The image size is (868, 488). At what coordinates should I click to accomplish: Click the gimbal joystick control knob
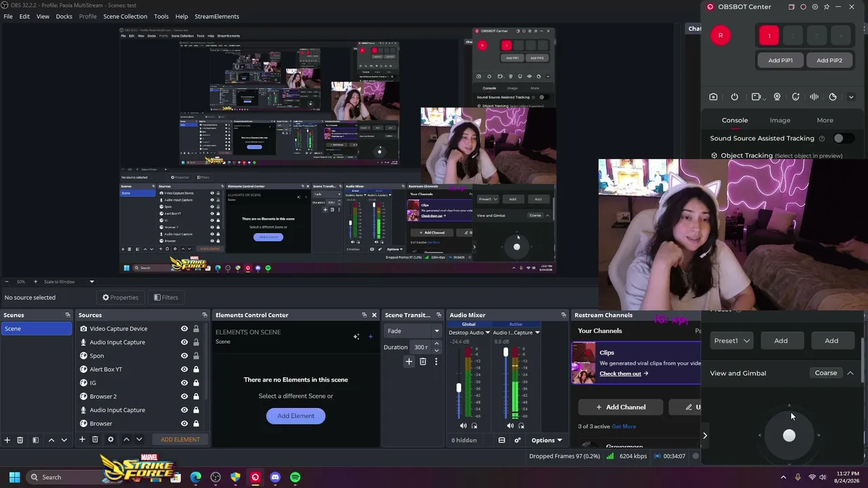789,436
